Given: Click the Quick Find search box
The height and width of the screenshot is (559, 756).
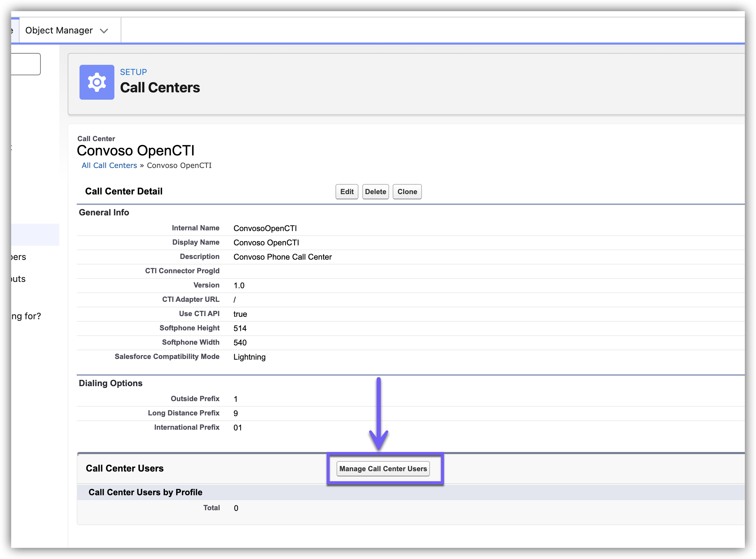Looking at the screenshot, I should click(x=25, y=64).
